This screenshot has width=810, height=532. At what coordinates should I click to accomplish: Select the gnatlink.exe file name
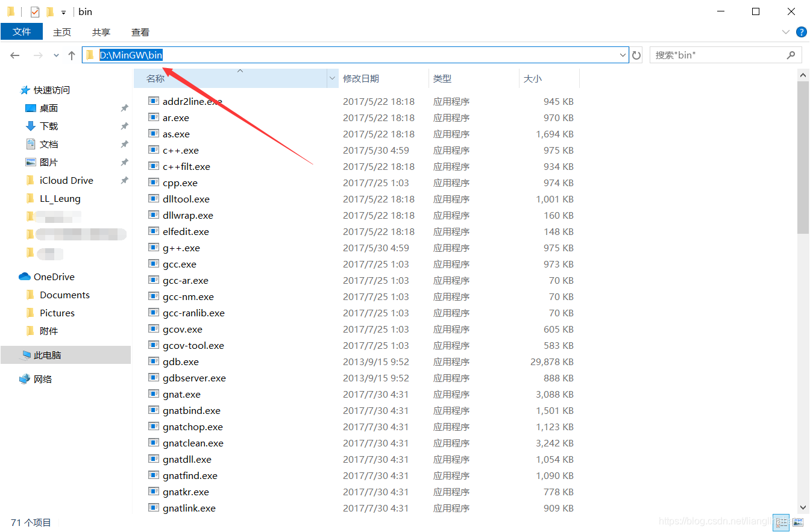189,508
